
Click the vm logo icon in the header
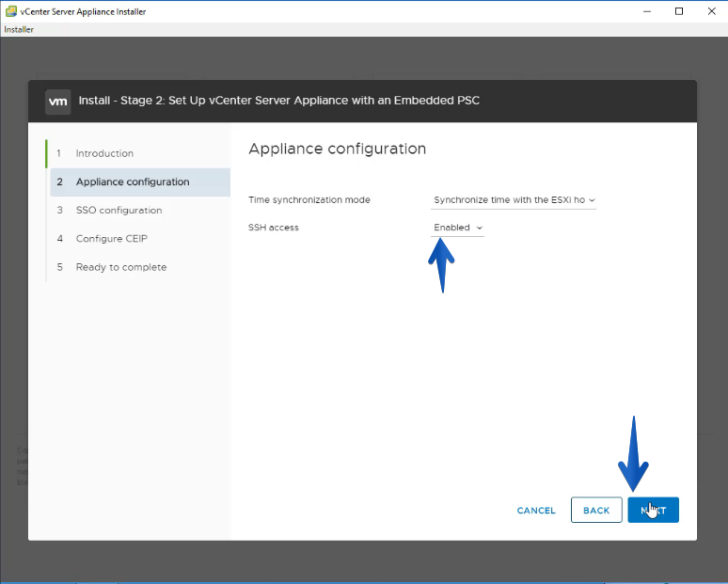point(57,102)
